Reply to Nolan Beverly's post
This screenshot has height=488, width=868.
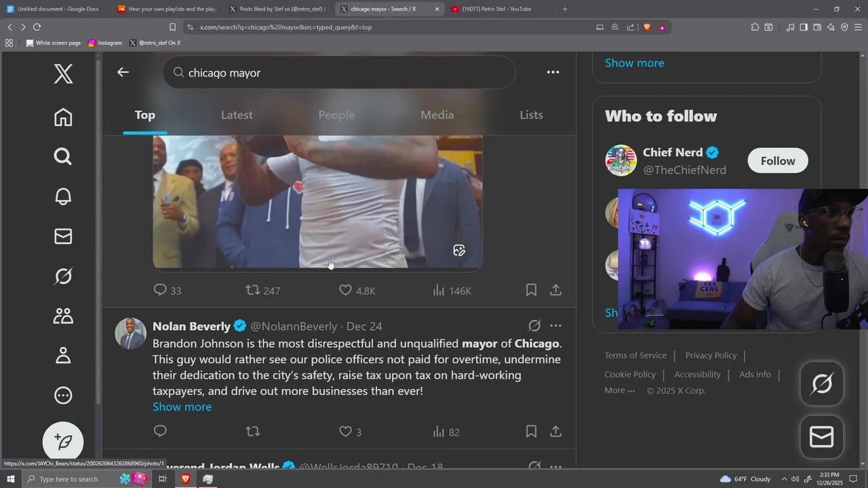click(x=160, y=431)
